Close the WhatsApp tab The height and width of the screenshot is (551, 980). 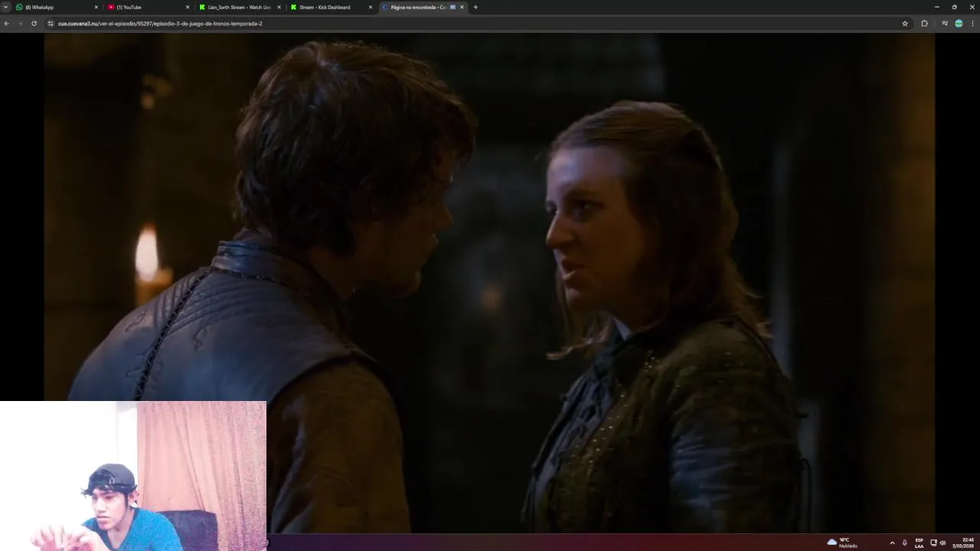(x=96, y=7)
